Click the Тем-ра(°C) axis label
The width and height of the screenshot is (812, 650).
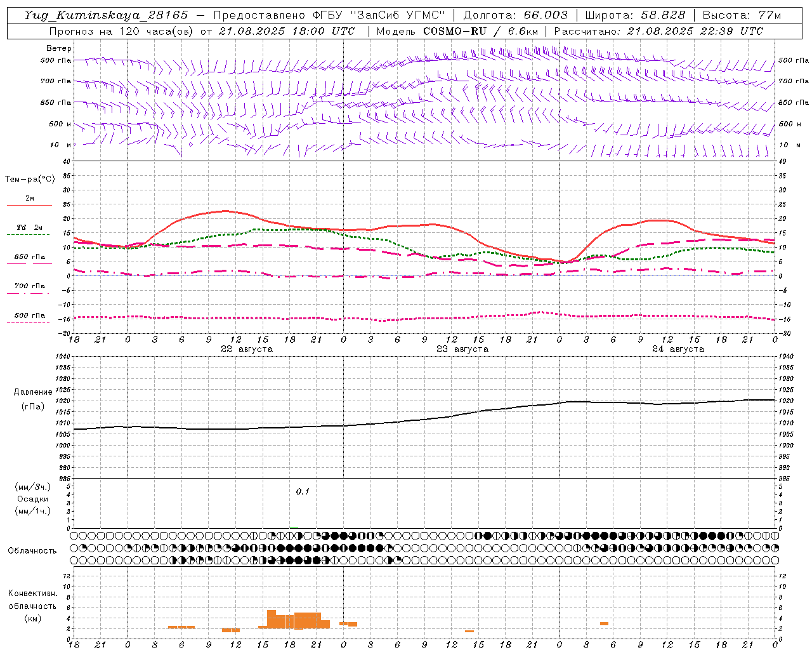[30, 180]
